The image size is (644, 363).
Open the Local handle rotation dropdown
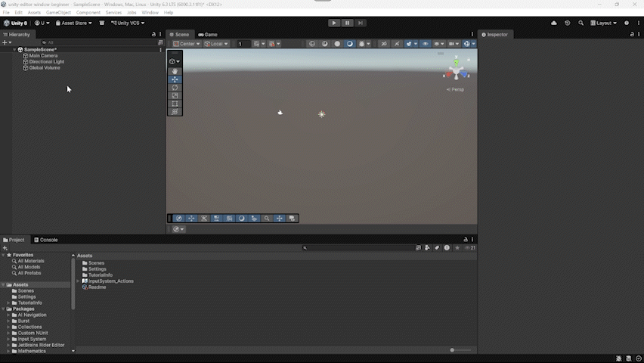(x=216, y=44)
